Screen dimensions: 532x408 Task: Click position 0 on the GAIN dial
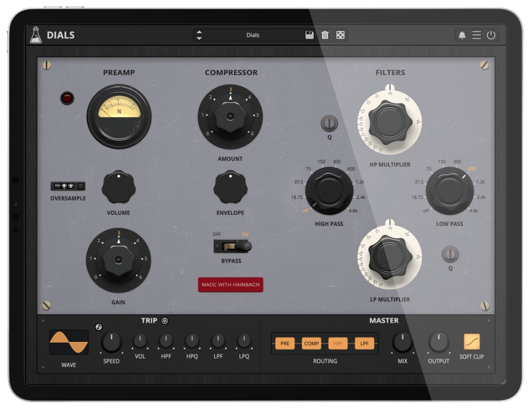pos(96,277)
